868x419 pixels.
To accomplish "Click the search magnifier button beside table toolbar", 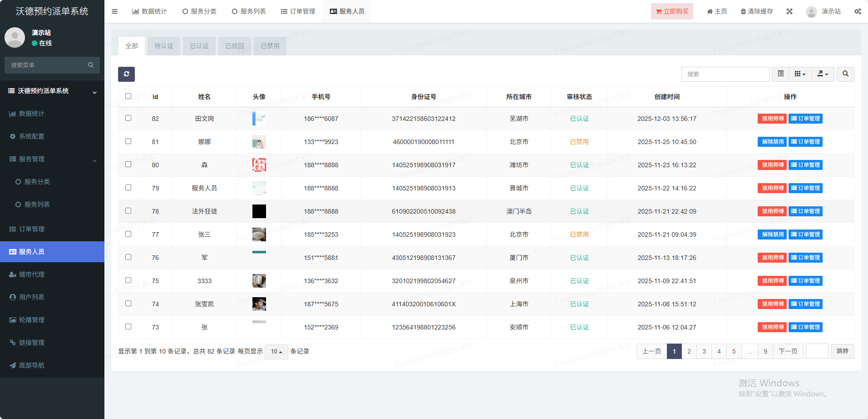I will pos(845,74).
